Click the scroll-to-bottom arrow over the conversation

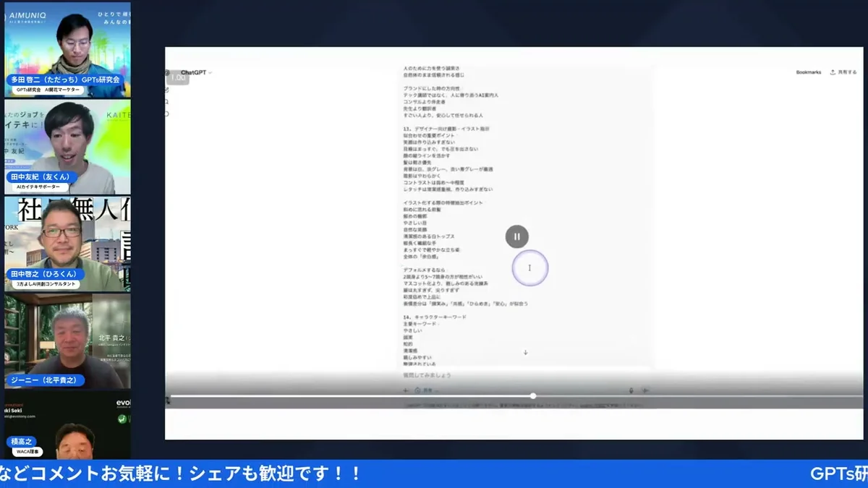(x=526, y=352)
